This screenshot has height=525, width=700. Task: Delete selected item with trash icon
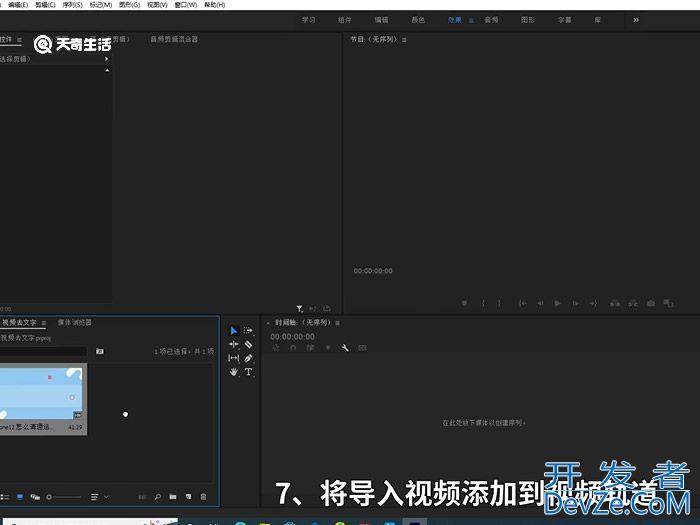point(204,497)
